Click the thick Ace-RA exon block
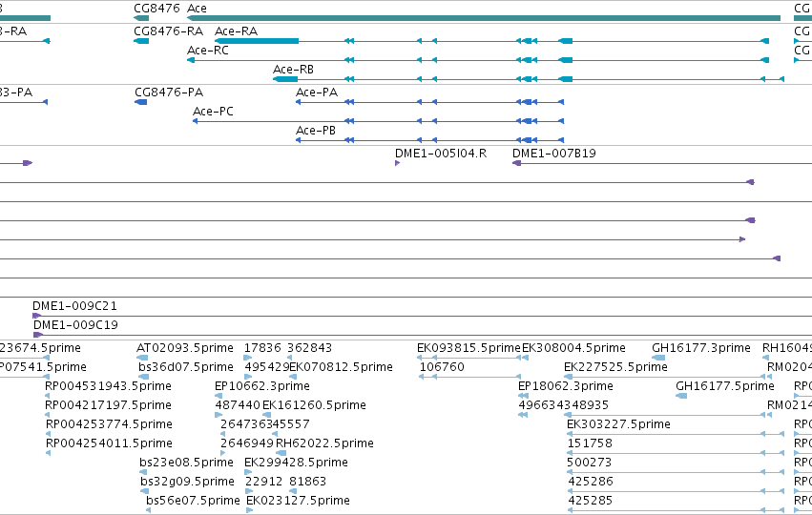The image size is (812, 515). click(257, 41)
